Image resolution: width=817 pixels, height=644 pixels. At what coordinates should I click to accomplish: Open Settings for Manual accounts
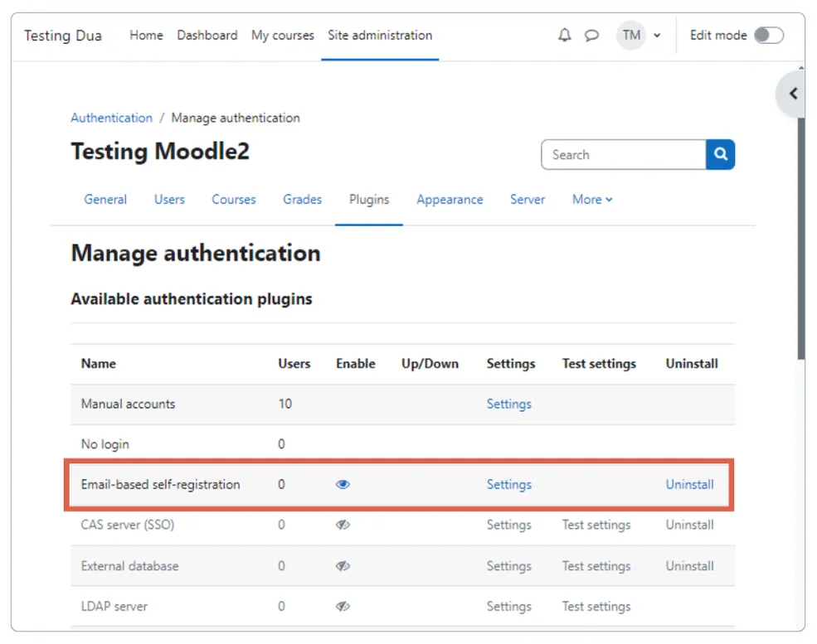click(x=508, y=404)
